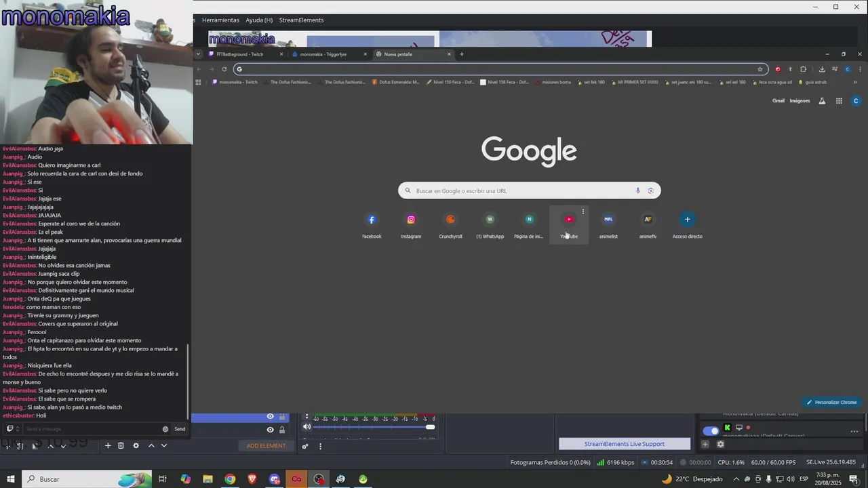The height and width of the screenshot is (488, 868).
Task: Open the WhatsApp shortcut tile
Action: coord(490,225)
